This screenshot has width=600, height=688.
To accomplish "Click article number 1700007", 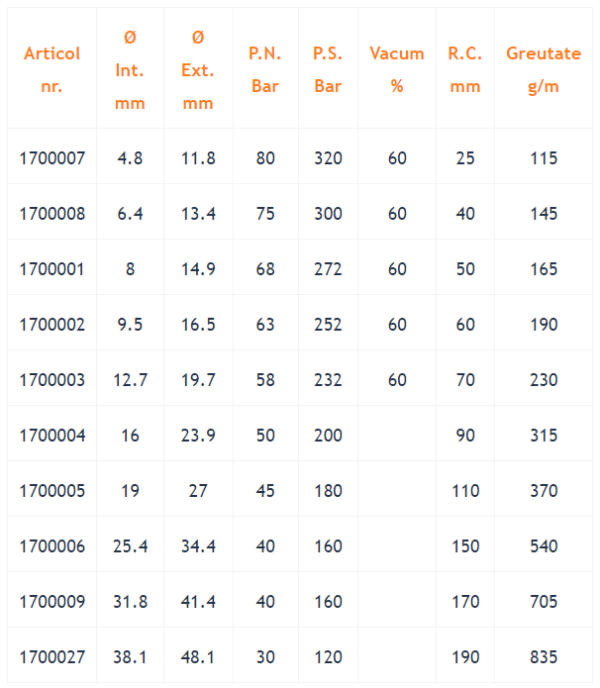I will (x=52, y=158).
